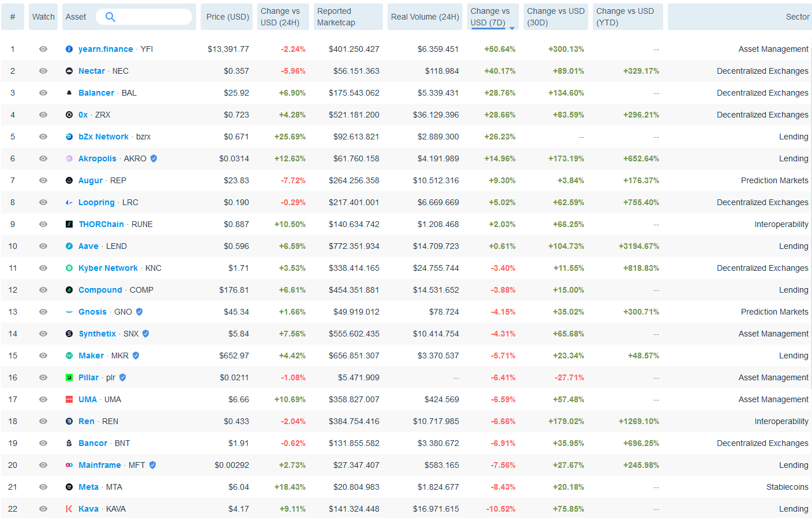
Task: Open the Kyber Network asset page
Action: click(108, 268)
